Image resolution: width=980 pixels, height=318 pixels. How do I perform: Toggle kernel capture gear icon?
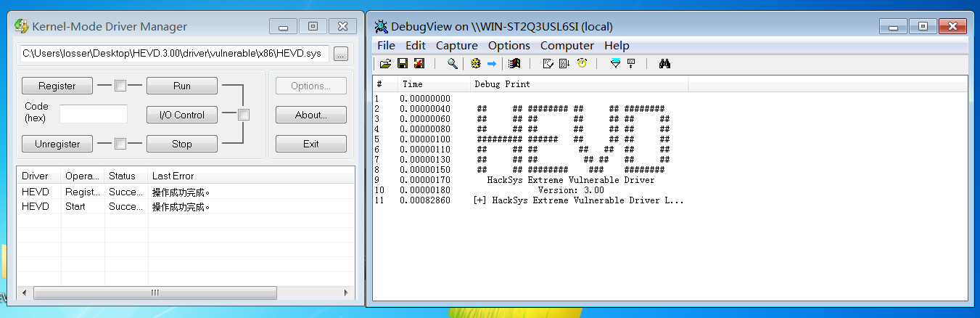pyautogui.click(x=476, y=64)
